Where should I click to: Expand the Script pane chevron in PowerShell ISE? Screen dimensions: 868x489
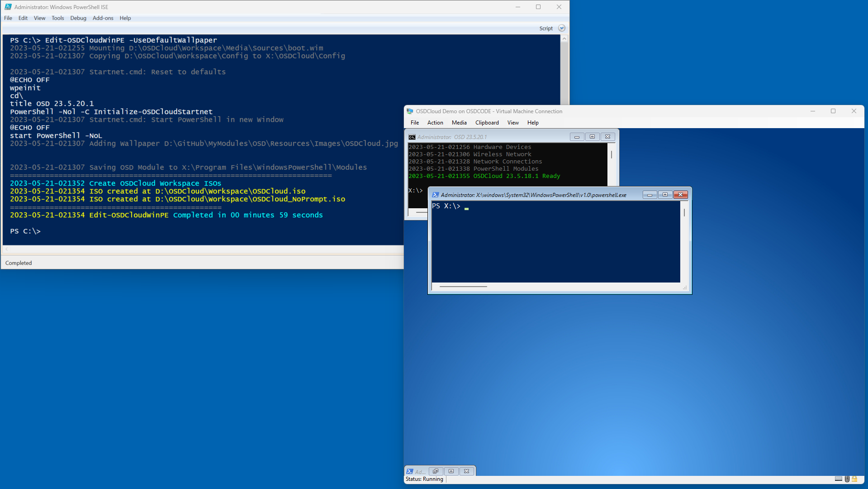pyautogui.click(x=562, y=28)
